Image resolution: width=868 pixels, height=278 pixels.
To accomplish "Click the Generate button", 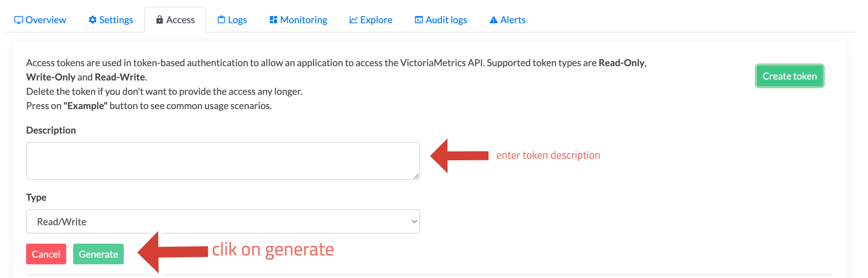I will coord(98,254).
